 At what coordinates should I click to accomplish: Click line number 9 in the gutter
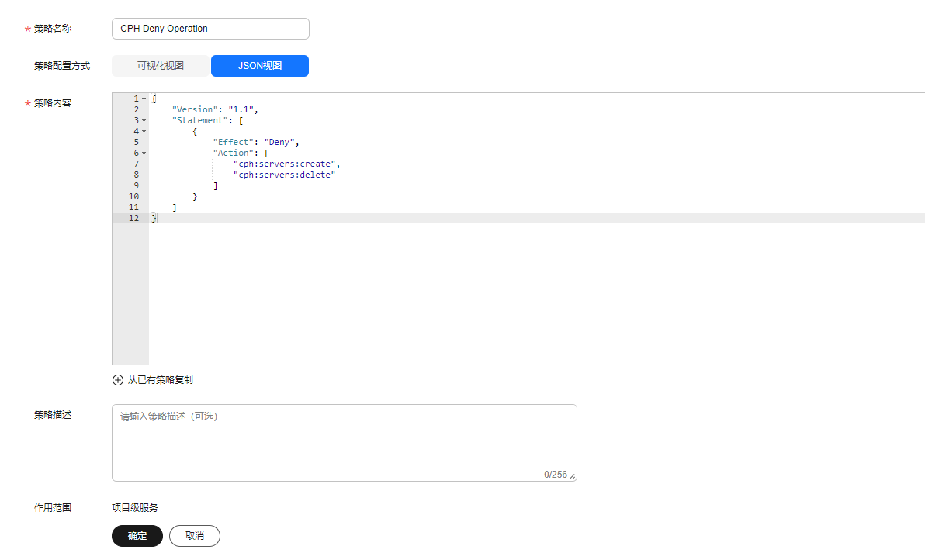(137, 185)
